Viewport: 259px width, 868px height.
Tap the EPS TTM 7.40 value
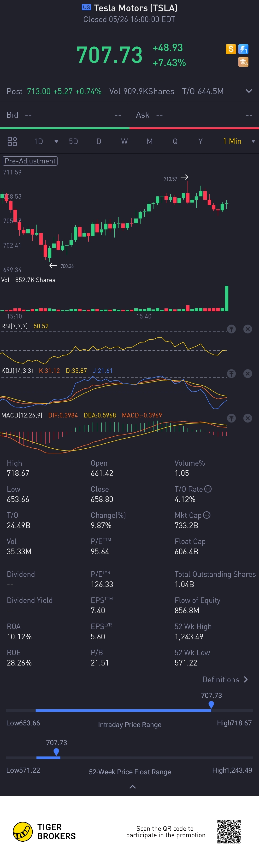[x=98, y=610]
